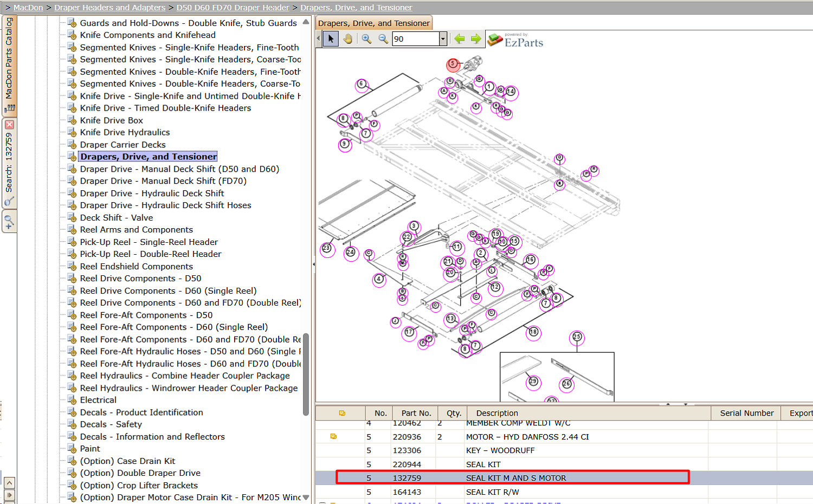Click the page icon beside Knife Components and Knifehead

pos(72,35)
